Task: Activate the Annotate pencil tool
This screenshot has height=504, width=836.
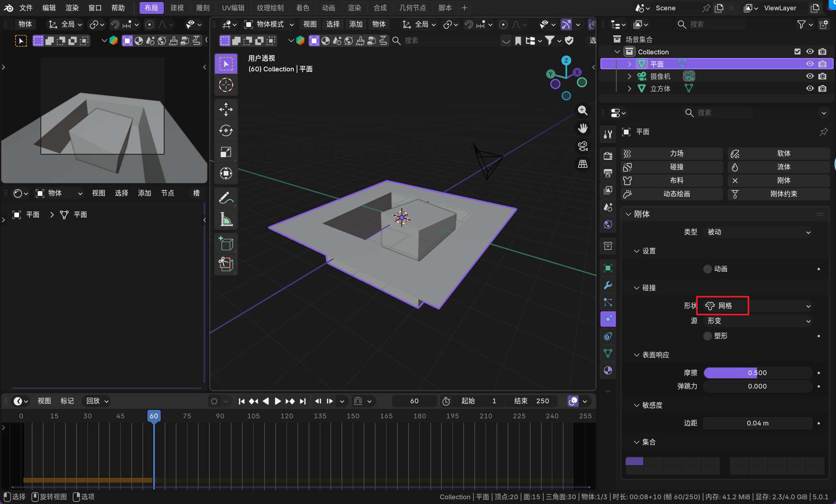Action: click(x=226, y=197)
